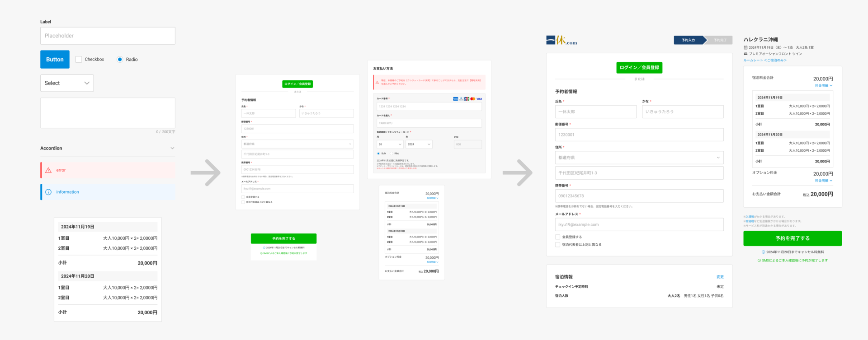Click the AMEX card brand icon
Viewport: 868px width, 340px height.
(456, 98)
